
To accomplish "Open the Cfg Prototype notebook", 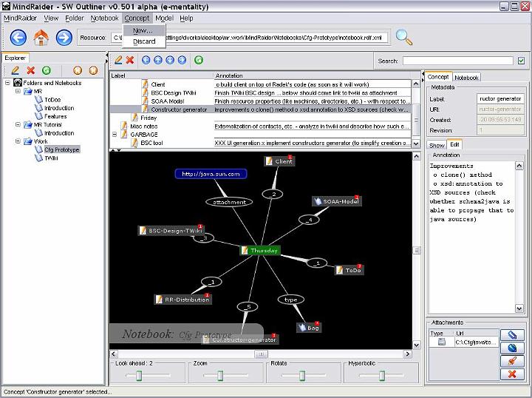I will [x=62, y=149].
